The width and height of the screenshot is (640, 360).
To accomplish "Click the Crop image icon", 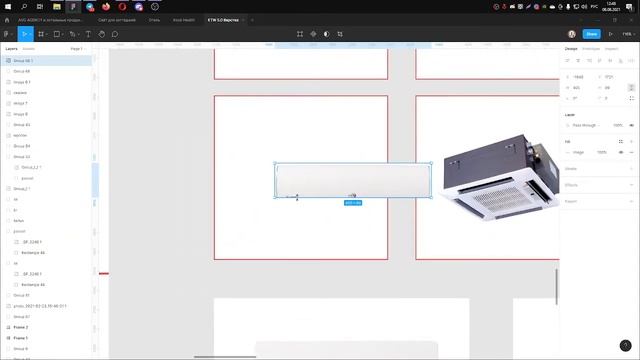I will 340,34.
